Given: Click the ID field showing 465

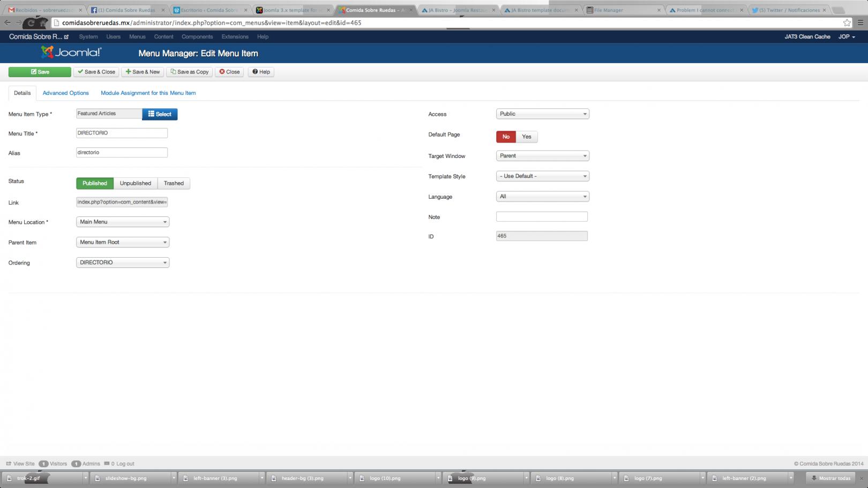Looking at the screenshot, I should [x=542, y=236].
